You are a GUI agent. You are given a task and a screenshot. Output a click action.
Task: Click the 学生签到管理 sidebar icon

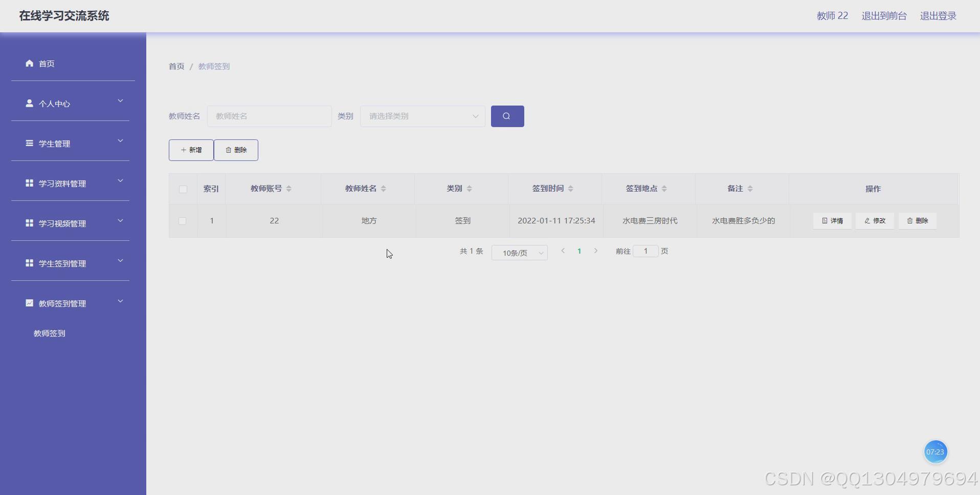pos(29,263)
